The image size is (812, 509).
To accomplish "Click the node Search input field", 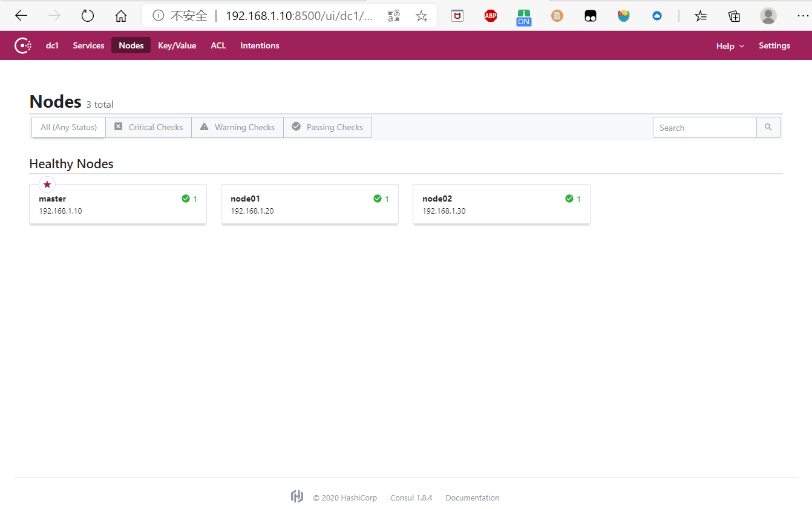I will point(705,128).
